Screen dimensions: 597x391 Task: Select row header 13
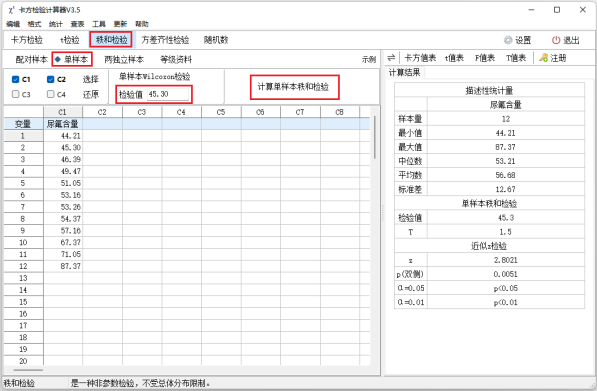coord(23,278)
